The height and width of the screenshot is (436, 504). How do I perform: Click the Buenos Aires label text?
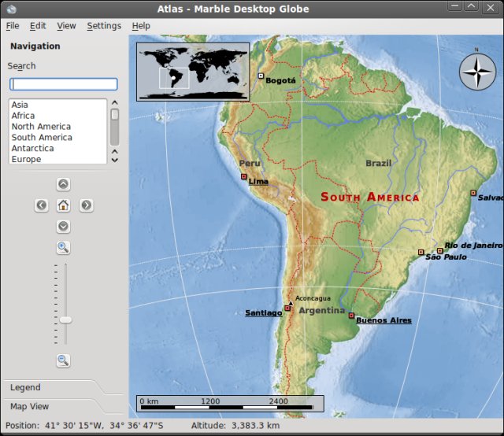[384, 320]
